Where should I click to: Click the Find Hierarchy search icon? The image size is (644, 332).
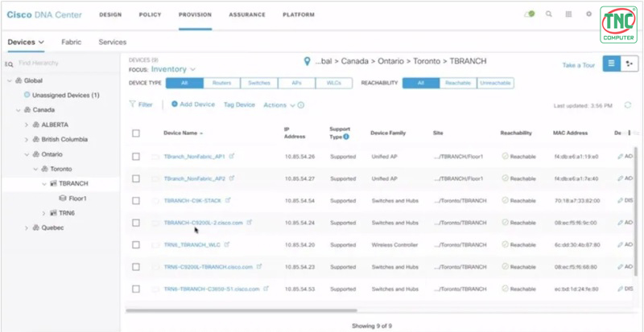coord(9,64)
